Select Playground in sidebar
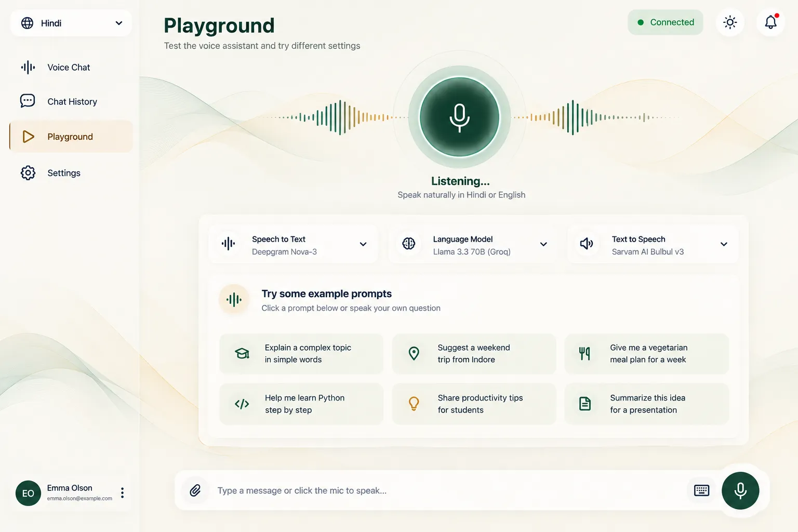The height and width of the screenshot is (532, 798). (71, 137)
